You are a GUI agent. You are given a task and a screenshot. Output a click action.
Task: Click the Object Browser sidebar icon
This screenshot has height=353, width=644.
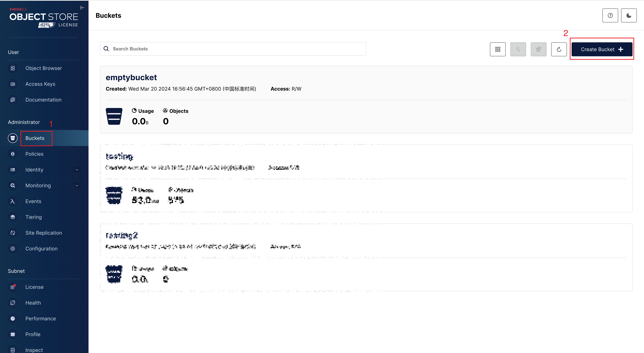pyautogui.click(x=13, y=68)
